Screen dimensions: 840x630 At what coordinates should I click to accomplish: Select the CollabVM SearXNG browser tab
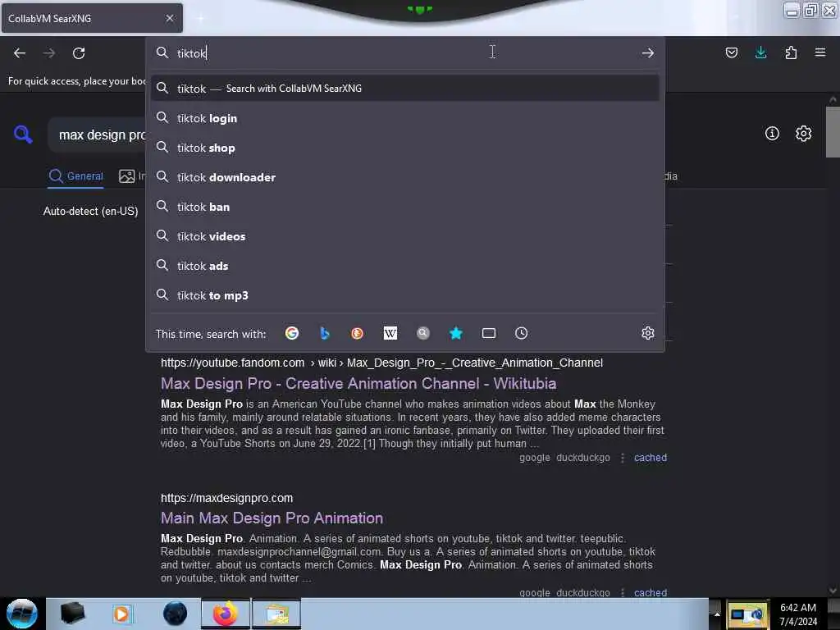coord(92,18)
